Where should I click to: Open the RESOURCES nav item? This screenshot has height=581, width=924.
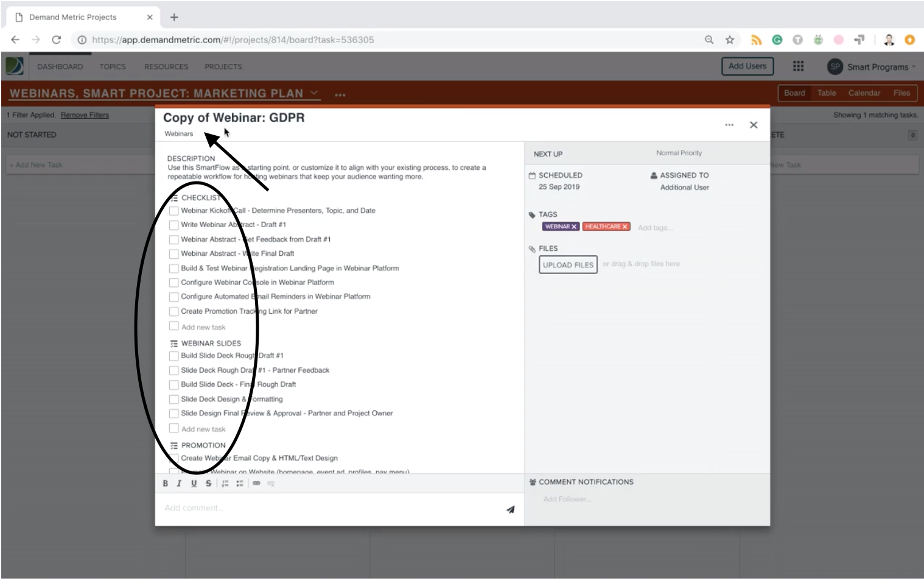click(x=166, y=66)
